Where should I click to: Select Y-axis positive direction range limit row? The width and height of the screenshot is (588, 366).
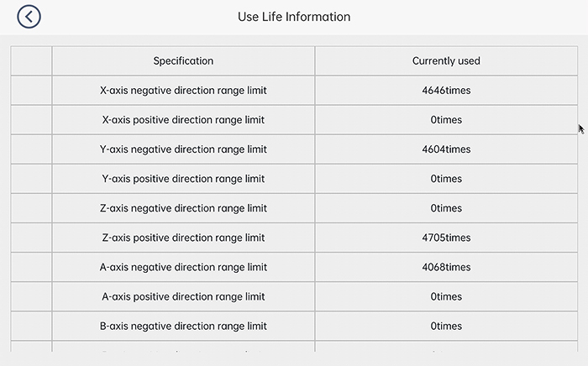click(183, 179)
